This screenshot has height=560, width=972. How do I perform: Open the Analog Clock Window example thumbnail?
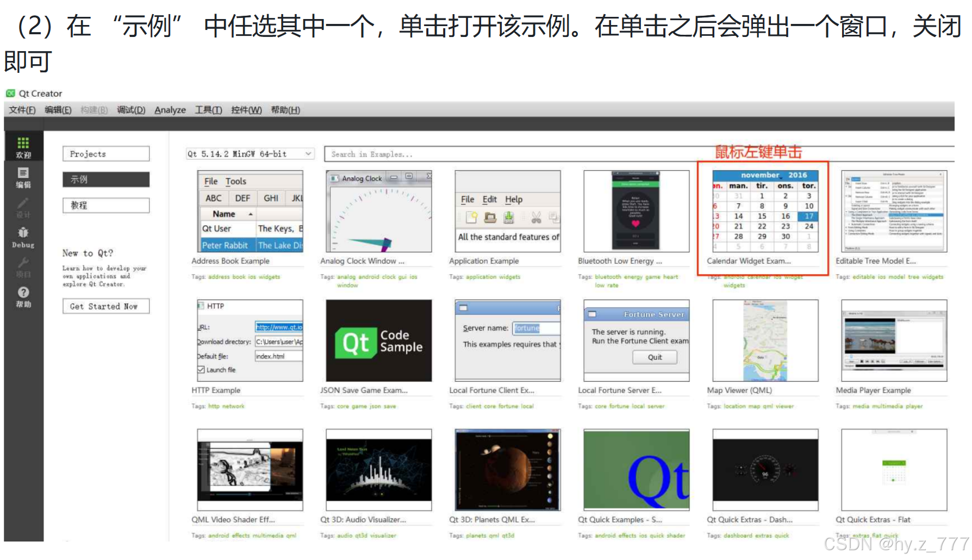click(x=379, y=211)
